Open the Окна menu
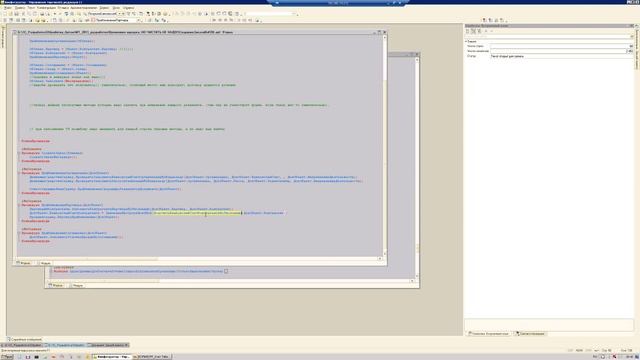The image size is (640, 360). (x=116, y=8)
